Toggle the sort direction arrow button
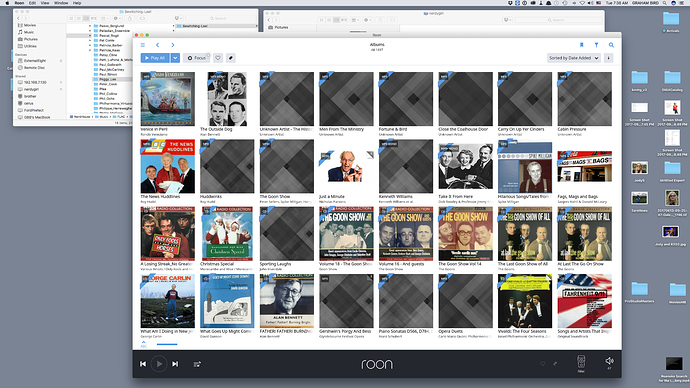 click(609, 58)
